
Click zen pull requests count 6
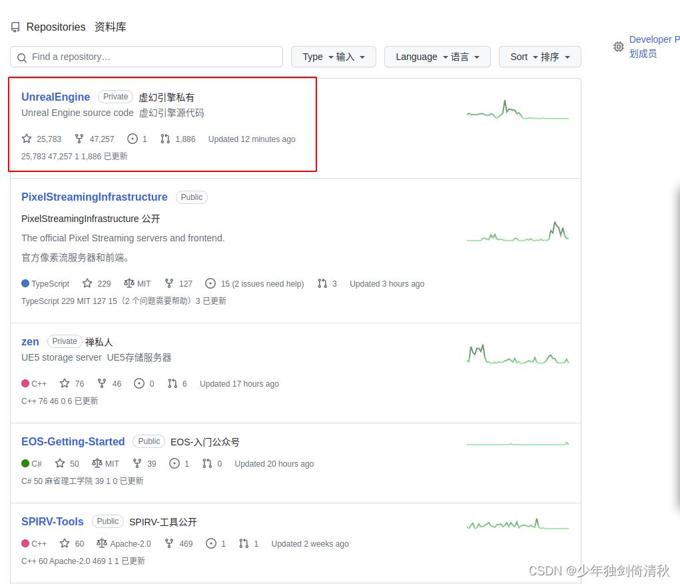177,384
